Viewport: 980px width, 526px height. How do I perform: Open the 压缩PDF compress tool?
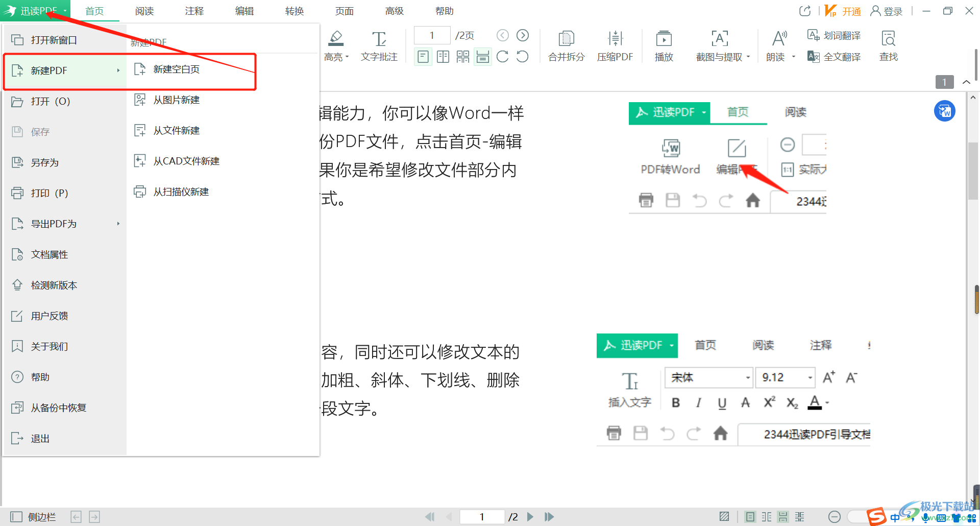pos(615,46)
